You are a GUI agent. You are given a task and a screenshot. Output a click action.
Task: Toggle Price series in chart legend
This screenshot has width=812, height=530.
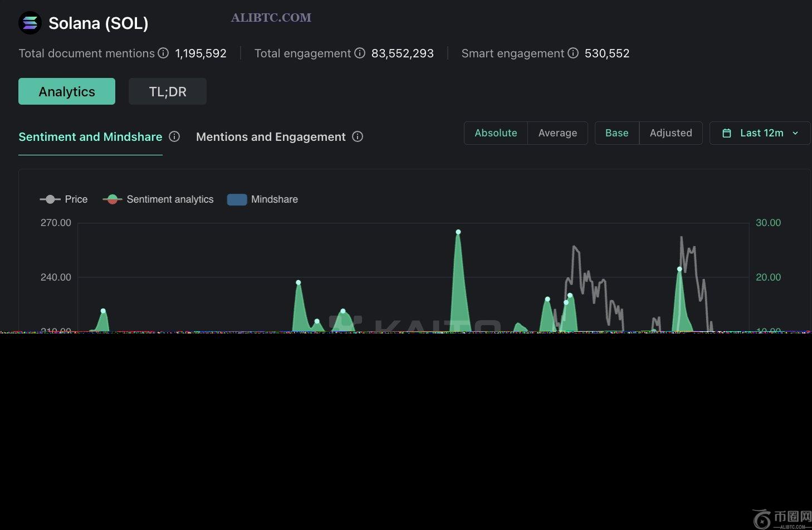pos(63,199)
